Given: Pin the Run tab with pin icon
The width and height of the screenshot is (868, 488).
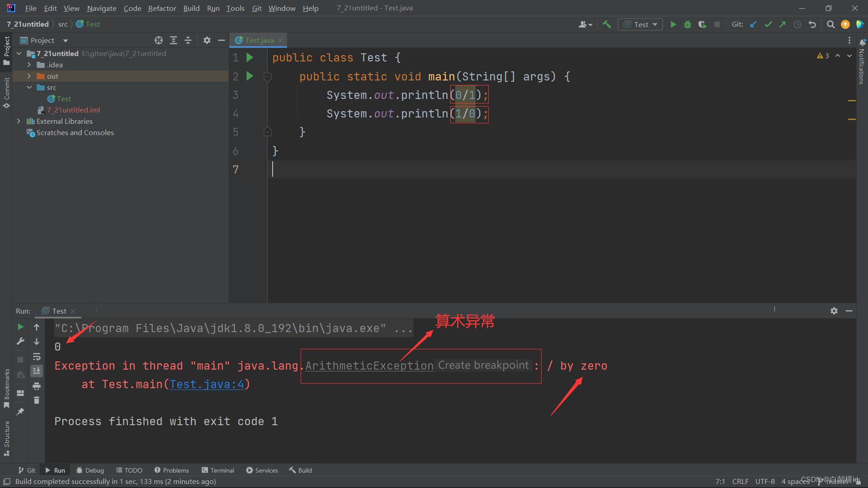Looking at the screenshot, I should coord(20,411).
